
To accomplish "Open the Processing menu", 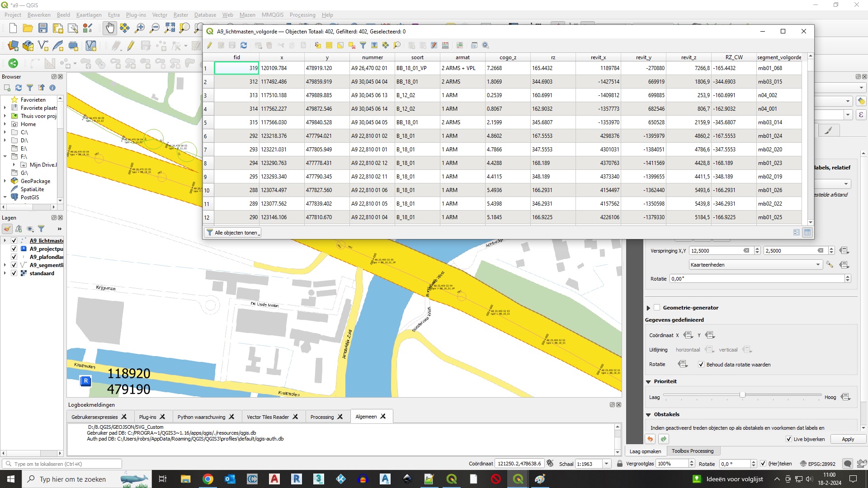I will coord(302,15).
